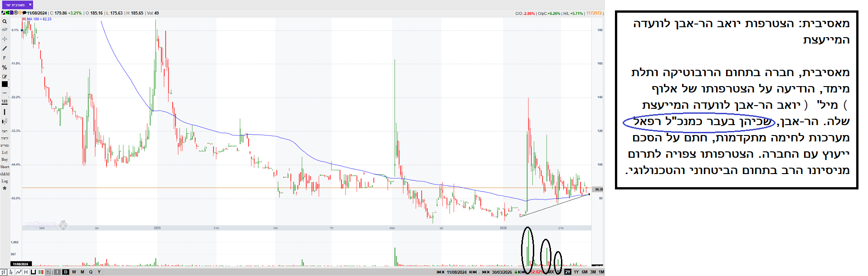The image size is (868, 276).
Task: Select the intraday I interval
Action: (57, 272)
